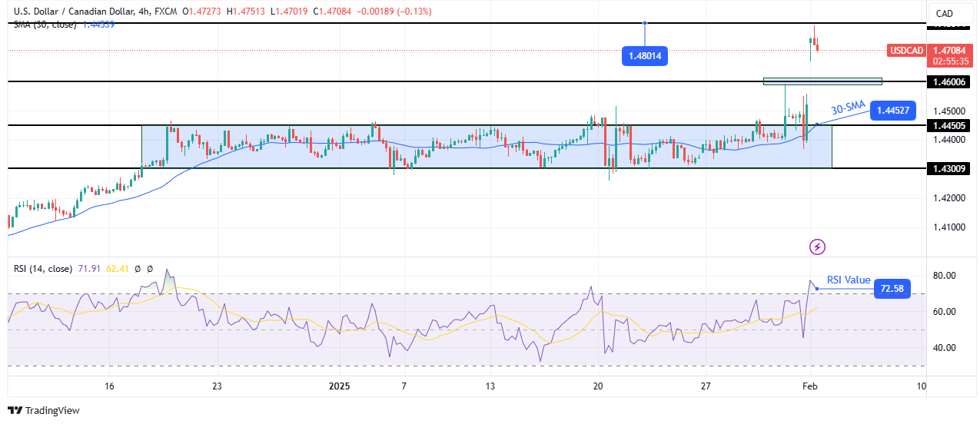Click the countdown timer 02:55:35
Viewport: 980px width, 424px height.
click(949, 61)
